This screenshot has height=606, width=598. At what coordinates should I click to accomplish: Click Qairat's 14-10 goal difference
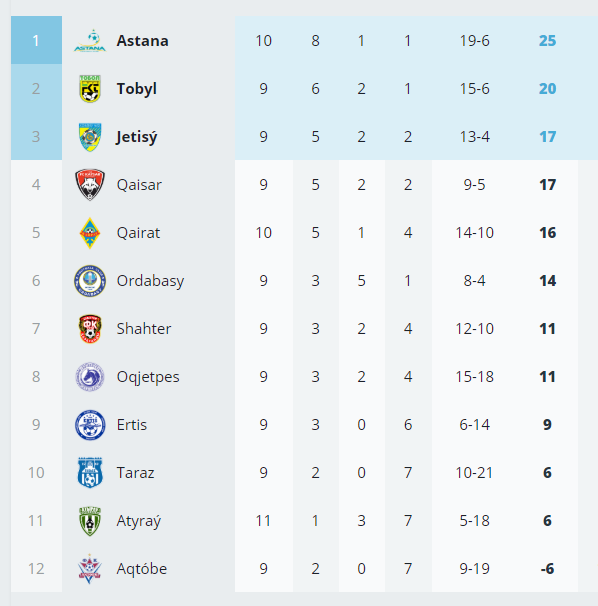coord(474,233)
